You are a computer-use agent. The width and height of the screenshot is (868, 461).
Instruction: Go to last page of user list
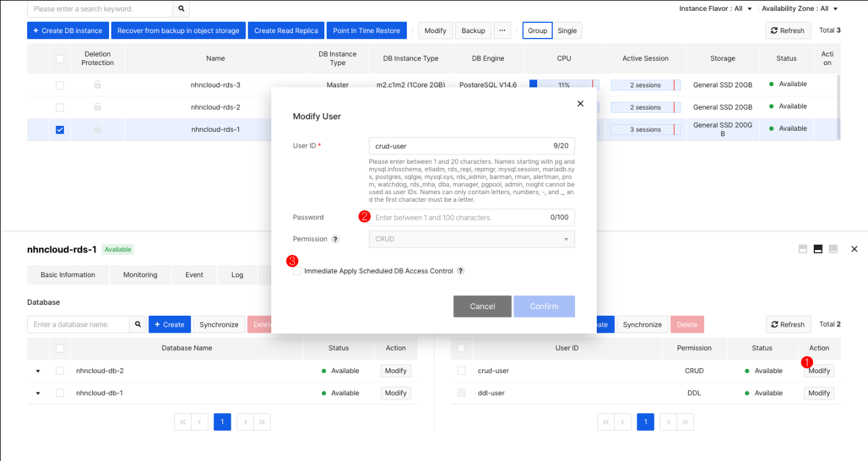(685, 422)
